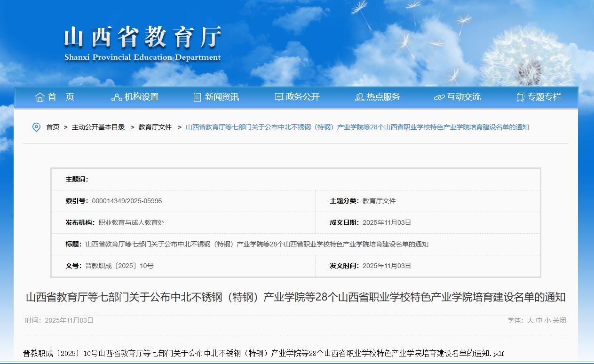Set font size to 大
Screen dimensions: 594x364
[530, 320]
